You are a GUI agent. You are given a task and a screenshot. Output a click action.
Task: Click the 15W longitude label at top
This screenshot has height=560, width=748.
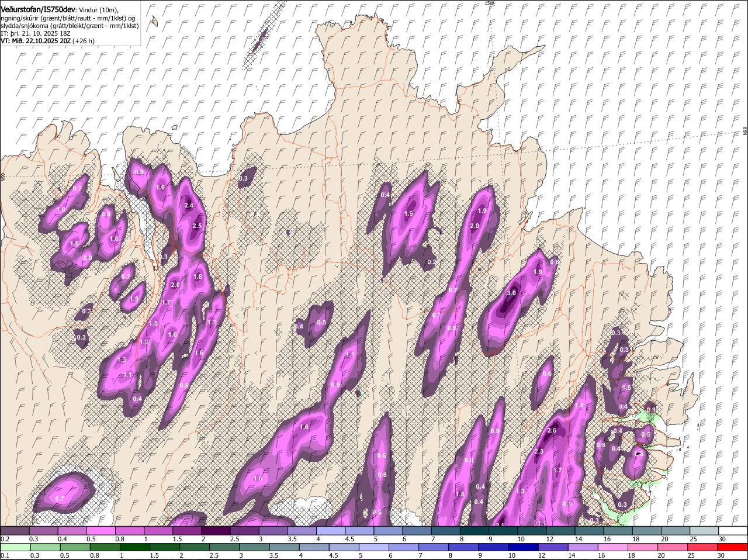click(489, 4)
